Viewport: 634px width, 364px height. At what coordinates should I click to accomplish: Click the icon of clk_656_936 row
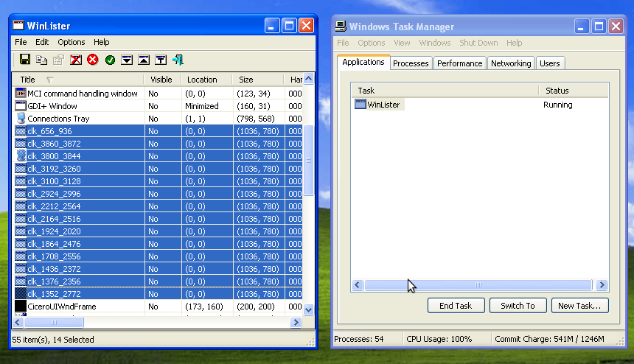(x=20, y=131)
